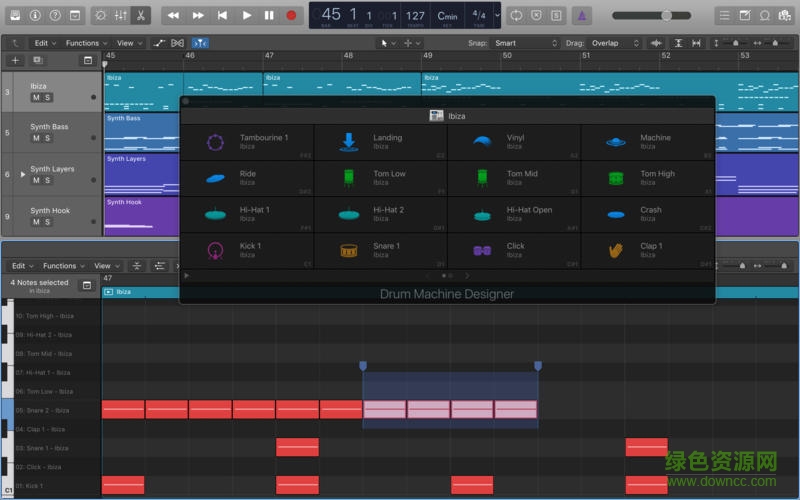This screenshot has height=500, width=800.
Task: Click the purple tuner icon
Action: (x=583, y=15)
